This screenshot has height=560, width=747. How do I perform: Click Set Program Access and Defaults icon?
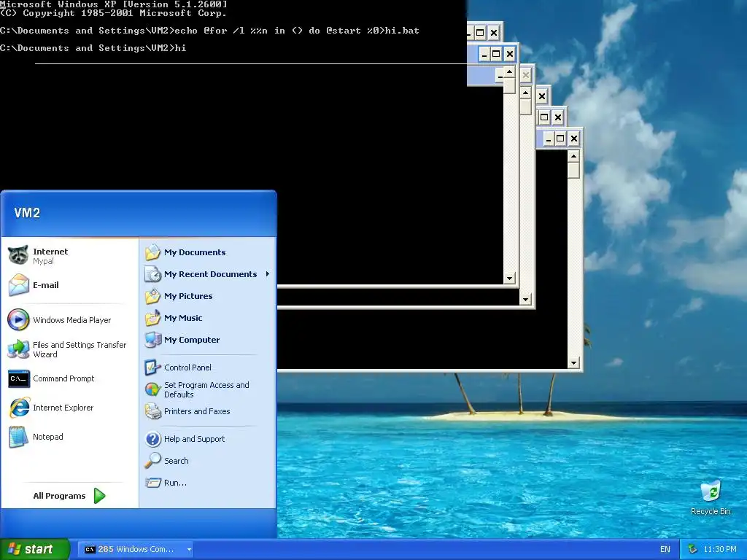click(x=153, y=389)
